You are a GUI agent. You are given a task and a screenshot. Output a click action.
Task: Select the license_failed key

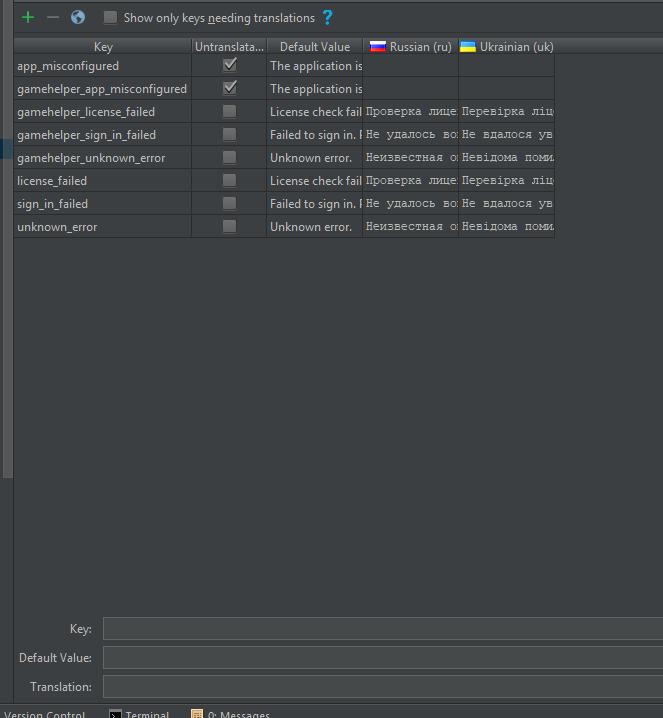tap(103, 180)
